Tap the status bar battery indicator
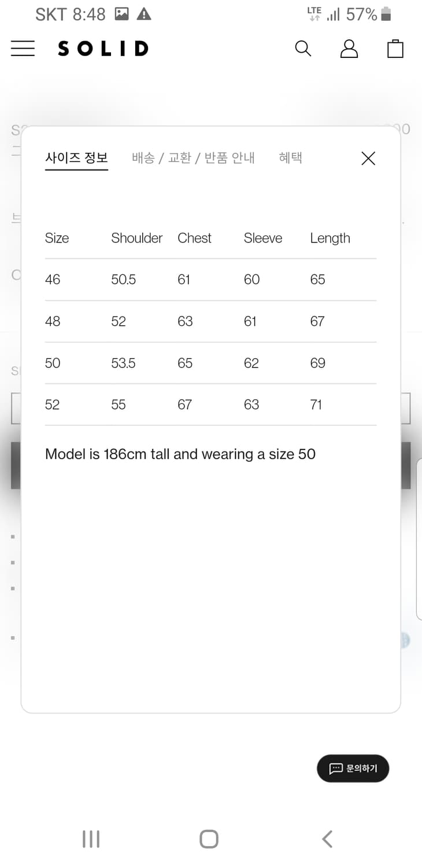The width and height of the screenshot is (422, 868). click(386, 14)
